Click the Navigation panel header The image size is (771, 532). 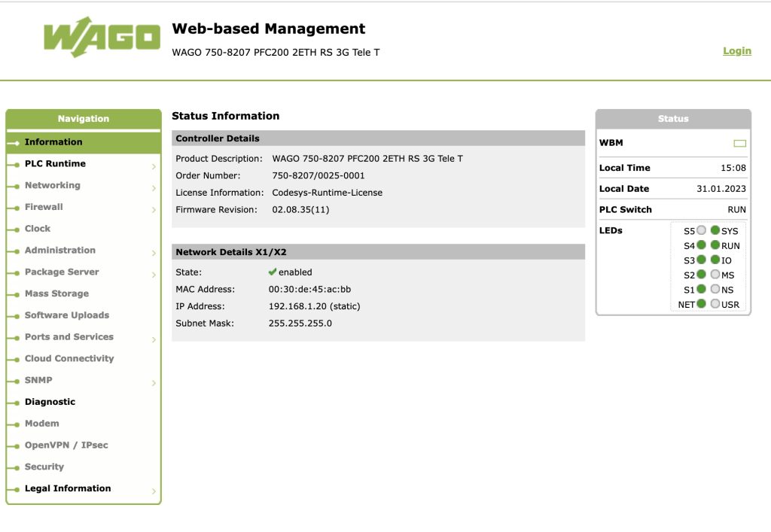[84, 119]
